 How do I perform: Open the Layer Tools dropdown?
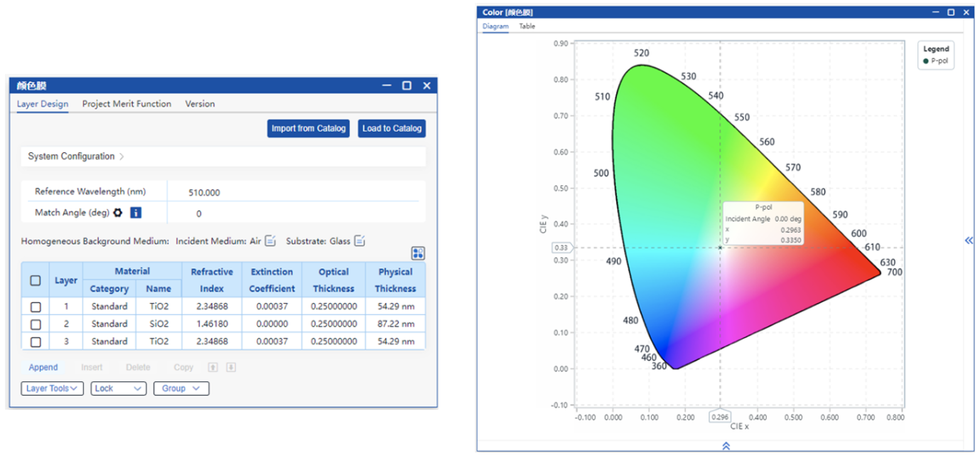click(x=52, y=388)
